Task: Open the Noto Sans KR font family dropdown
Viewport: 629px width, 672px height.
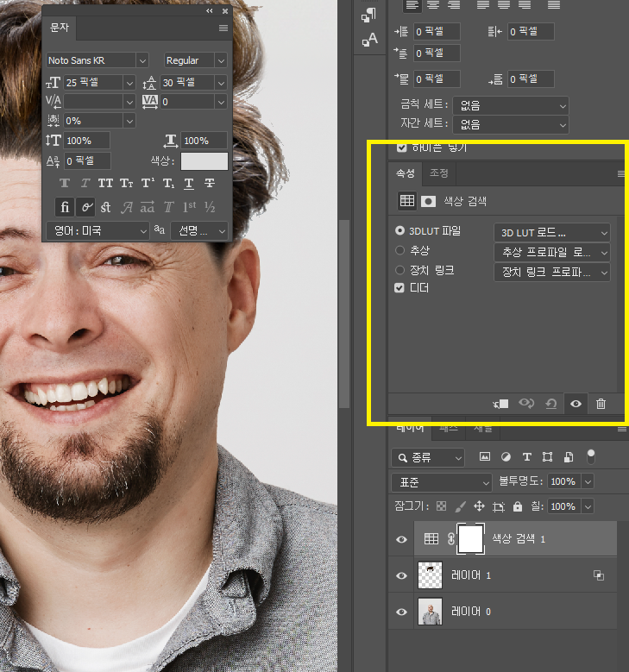Action: click(142, 60)
